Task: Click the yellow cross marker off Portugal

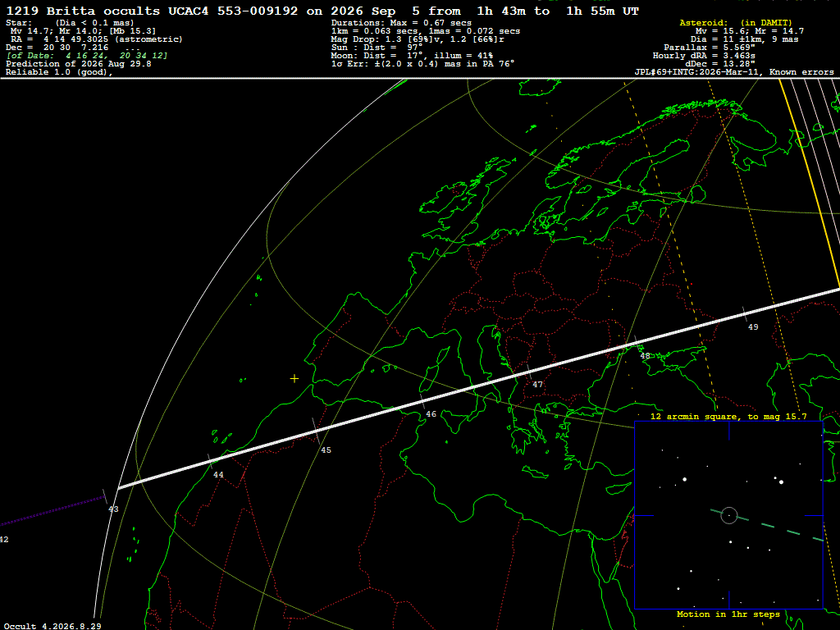Action: point(294,379)
